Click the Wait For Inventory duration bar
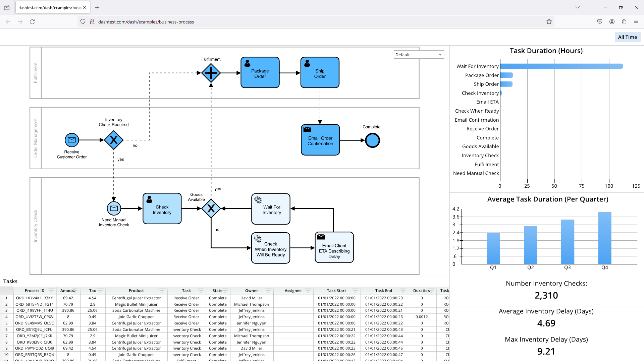 click(x=561, y=66)
